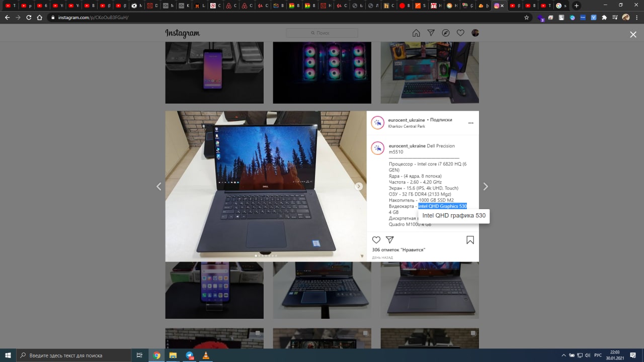The image size is (644, 362).
Task: Open Direct messages icon in Instagram header
Action: click(x=431, y=33)
